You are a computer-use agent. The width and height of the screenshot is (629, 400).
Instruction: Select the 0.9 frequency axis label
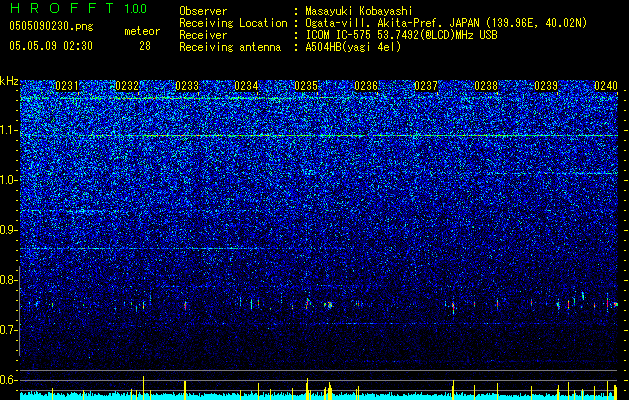9,230
